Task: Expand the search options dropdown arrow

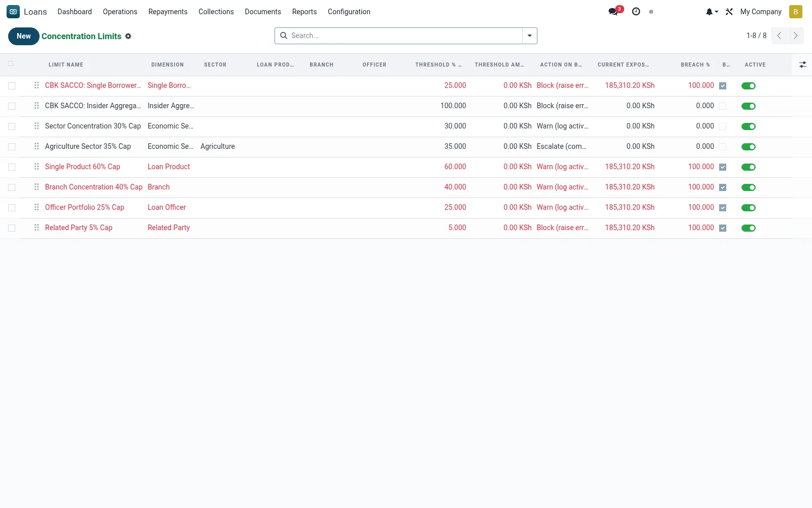Action: tap(530, 36)
